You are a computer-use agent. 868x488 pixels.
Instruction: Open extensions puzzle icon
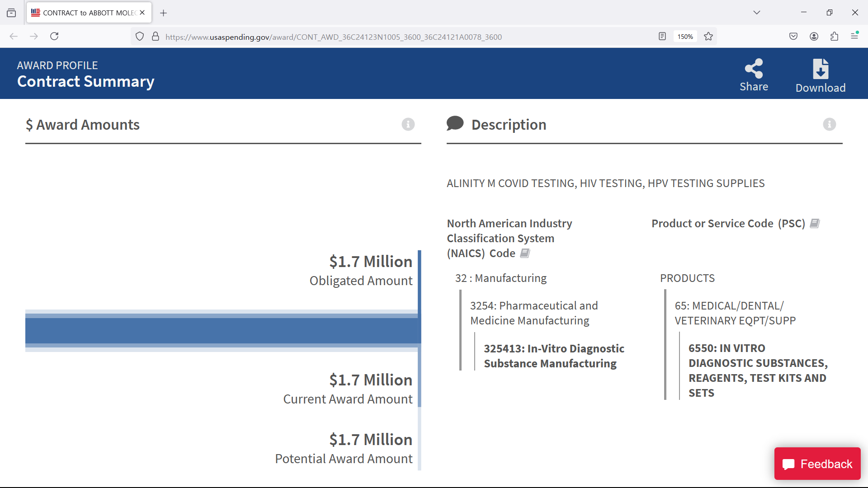834,36
